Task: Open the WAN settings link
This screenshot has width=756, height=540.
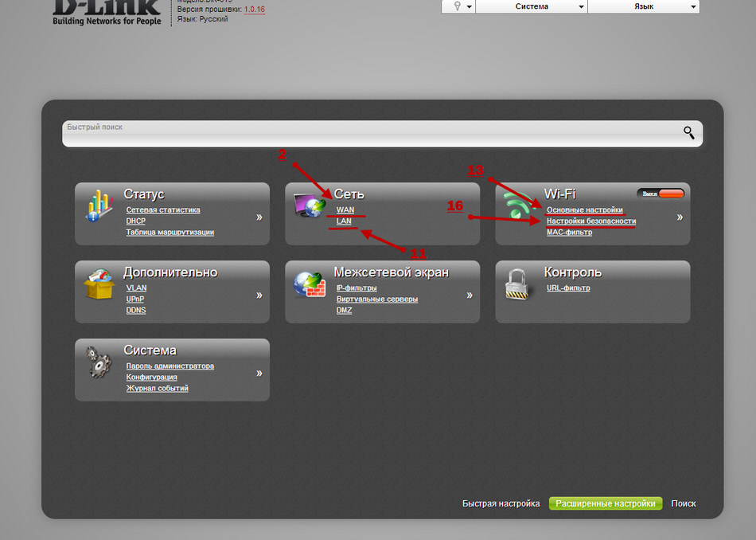Action: point(345,210)
